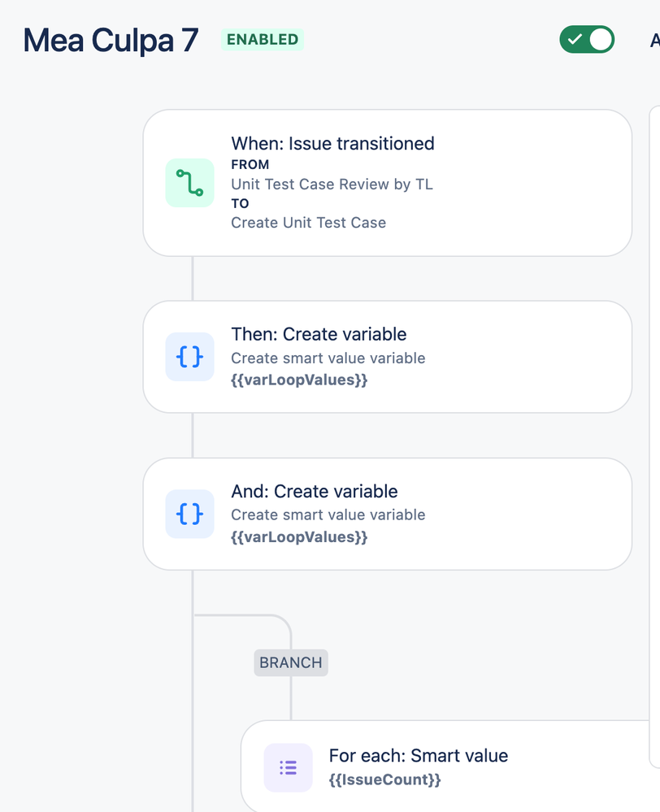
Task: Open the And: Create variable action
Action: point(388,514)
